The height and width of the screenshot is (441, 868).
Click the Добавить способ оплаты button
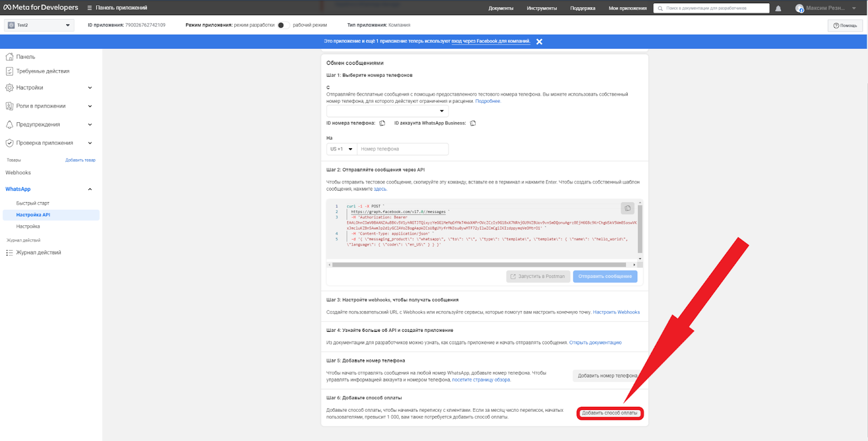[x=610, y=413]
